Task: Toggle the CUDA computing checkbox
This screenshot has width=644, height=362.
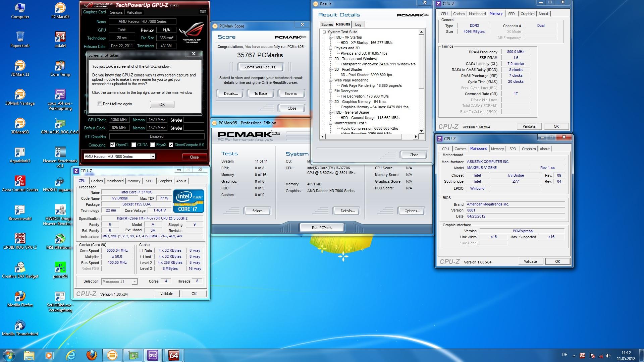Action: click(134, 145)
